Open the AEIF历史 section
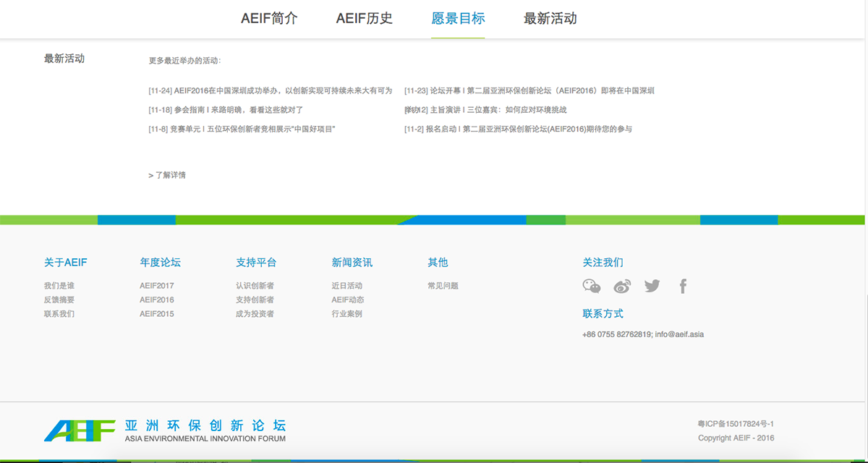The width and height of the screenshot is (868, 463). point(364,17)
